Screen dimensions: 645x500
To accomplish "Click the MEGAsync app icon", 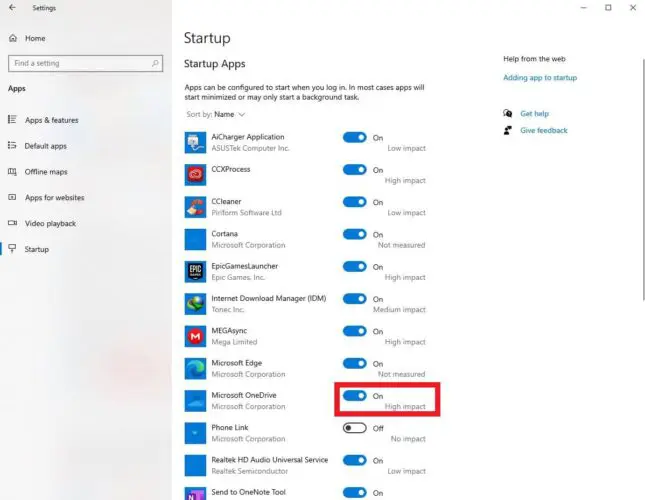I will pos(195,336).
